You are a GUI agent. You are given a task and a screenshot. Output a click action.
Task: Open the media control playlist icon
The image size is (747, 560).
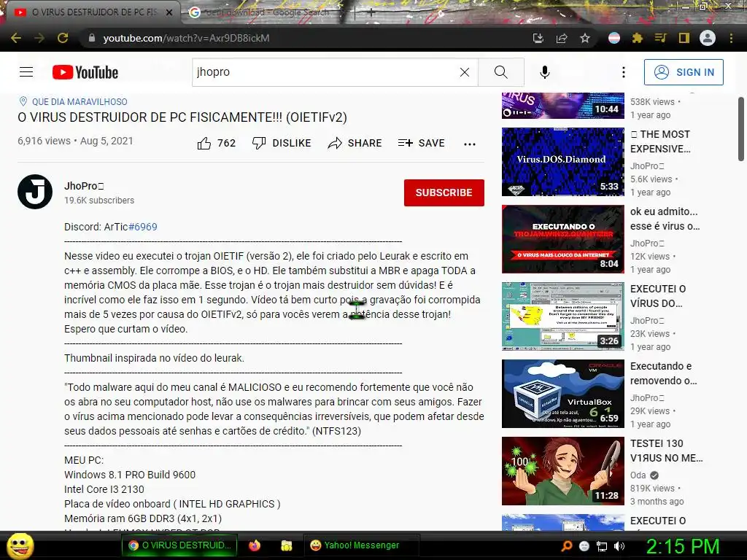(x=660, y=38)
